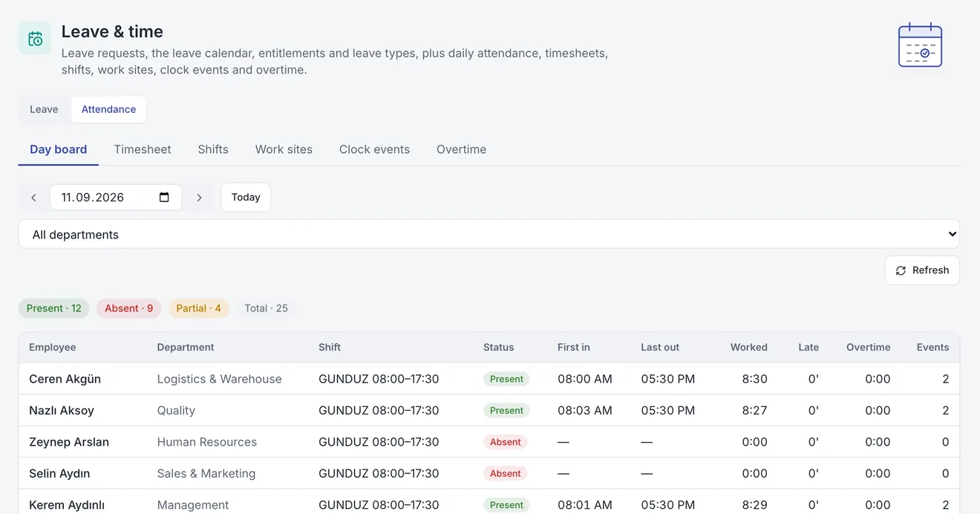This screenshot has width=980, height=514.
Task: Go to previous day with left chevron
Action: (33, 198)
